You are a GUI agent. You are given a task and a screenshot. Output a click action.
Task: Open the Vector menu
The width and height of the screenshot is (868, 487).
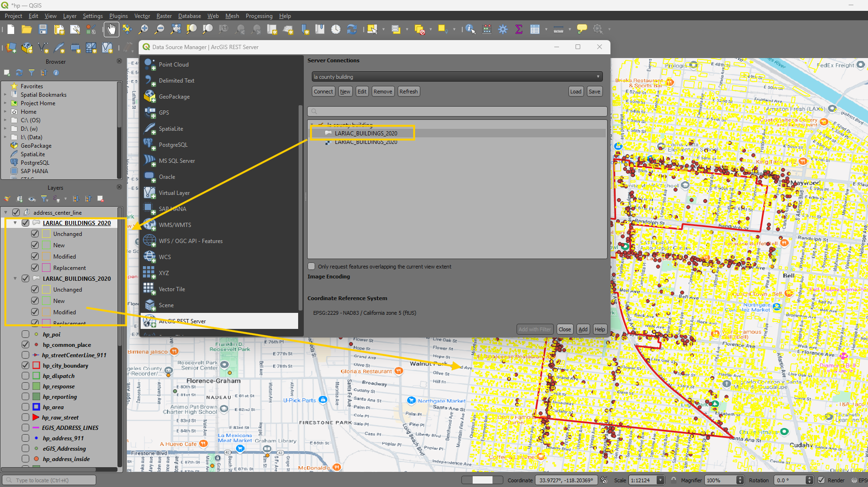(142, 16)
